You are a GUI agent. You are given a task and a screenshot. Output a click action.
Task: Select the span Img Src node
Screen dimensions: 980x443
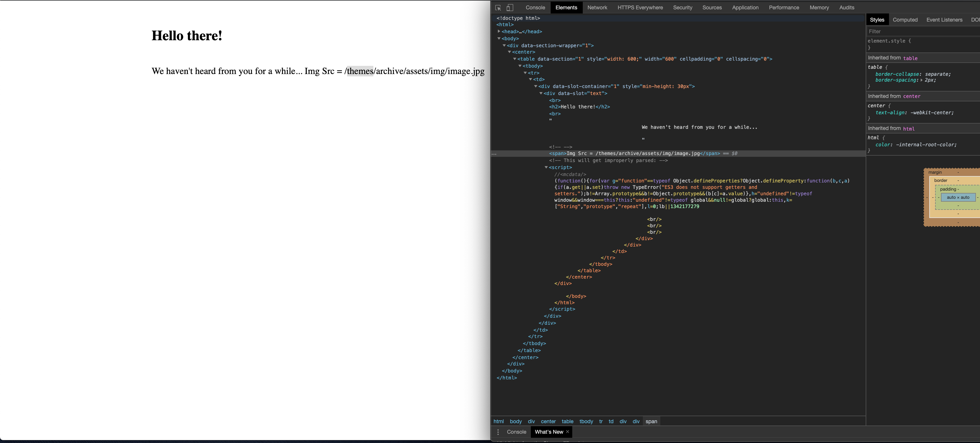(x=634, y=154)
